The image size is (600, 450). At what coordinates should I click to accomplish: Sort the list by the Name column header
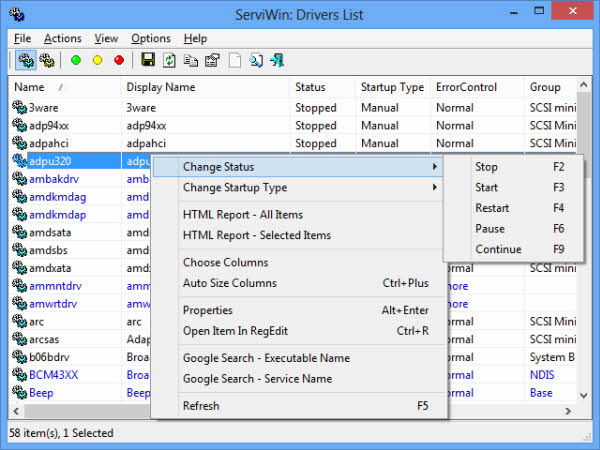coord(30,87)
